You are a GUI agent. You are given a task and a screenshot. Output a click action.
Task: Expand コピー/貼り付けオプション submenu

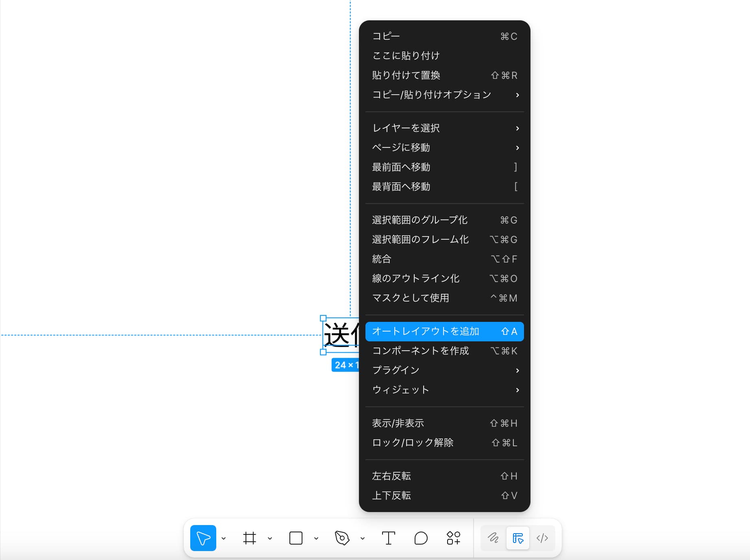(445, 95)
